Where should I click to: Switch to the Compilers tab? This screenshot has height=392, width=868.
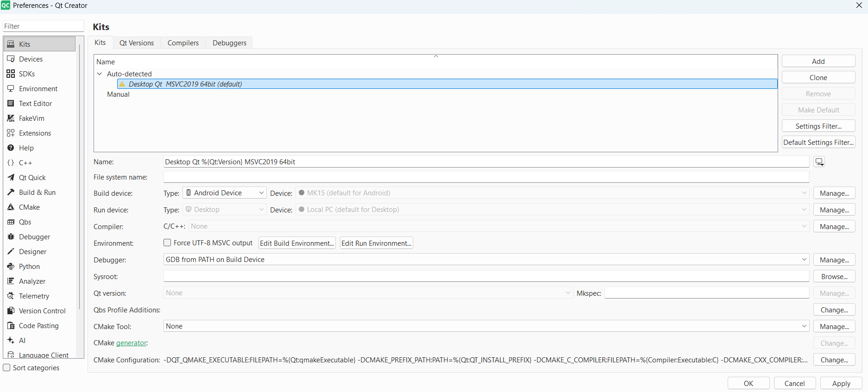[183, 43]
